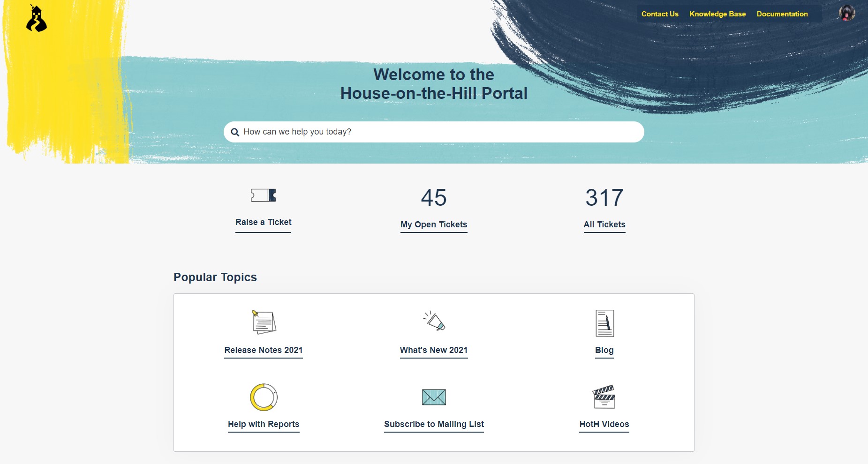The image size is (868, 464).
Task: View My Open Tickets link
Action: [434, 225]
